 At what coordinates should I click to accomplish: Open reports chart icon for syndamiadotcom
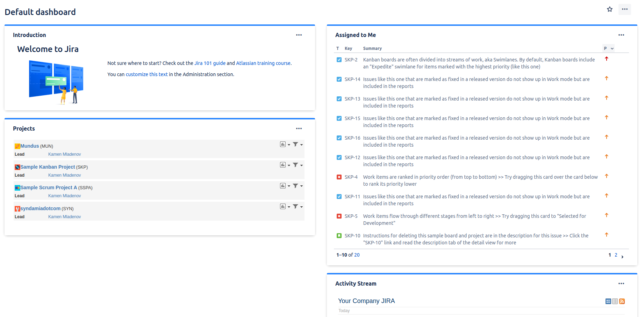coord(283,206)
